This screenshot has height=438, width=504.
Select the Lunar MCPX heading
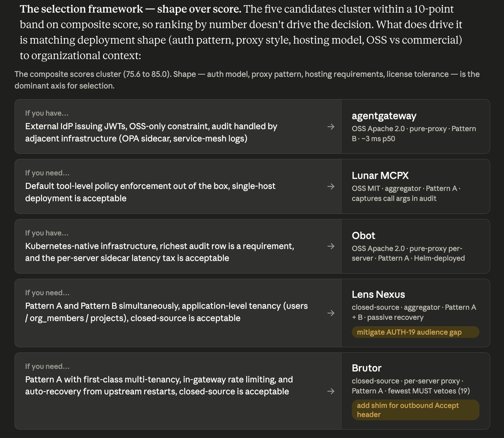tap(380, 175)
